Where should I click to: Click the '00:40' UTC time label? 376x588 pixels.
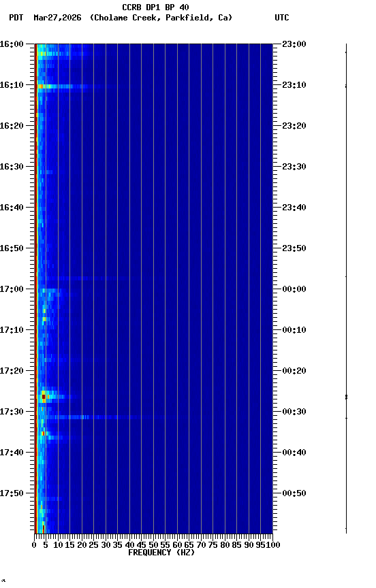click(294, 453)
